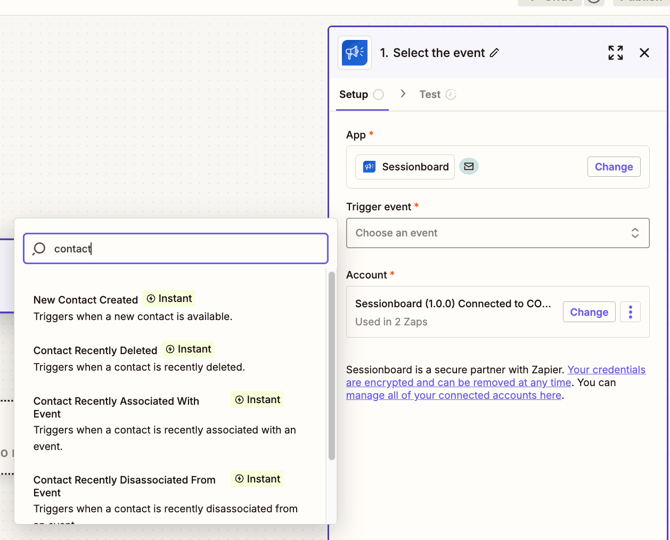Change the selected app

(614, 167)
